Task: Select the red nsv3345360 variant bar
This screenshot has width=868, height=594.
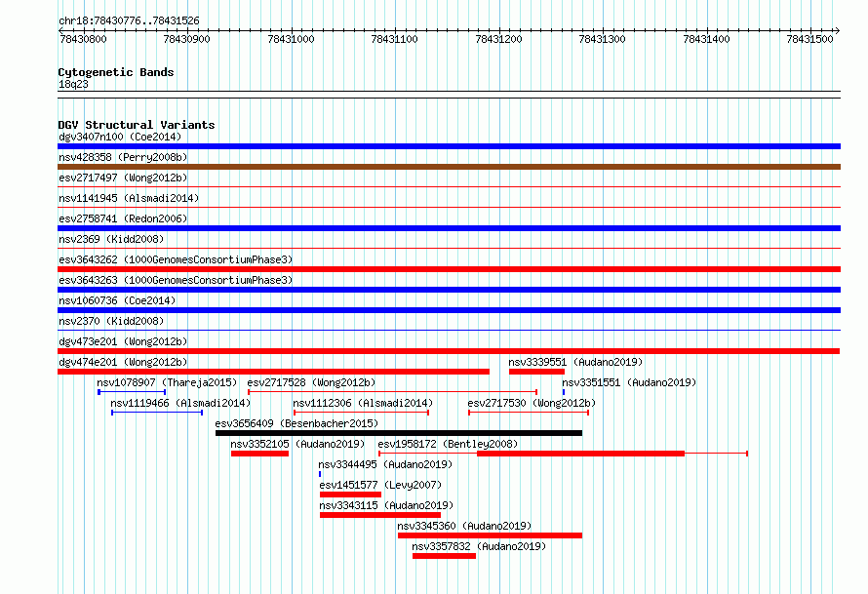Action: pyautogui.click(x=490, y=535)
